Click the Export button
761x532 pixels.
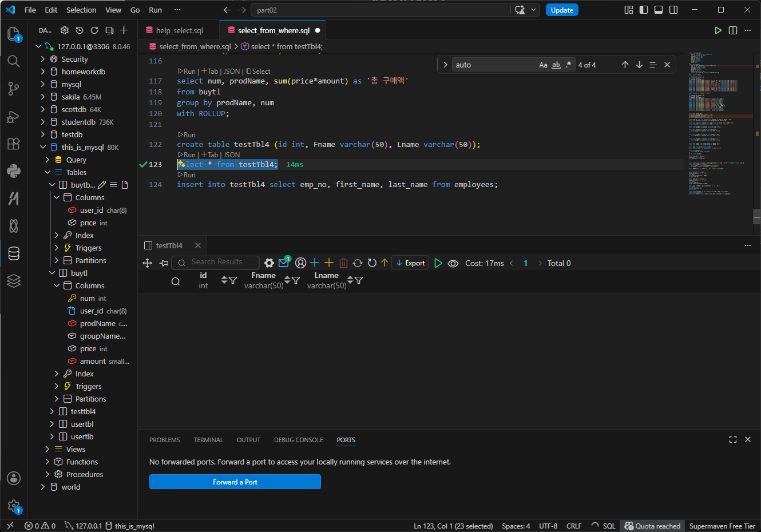point(410,263)
